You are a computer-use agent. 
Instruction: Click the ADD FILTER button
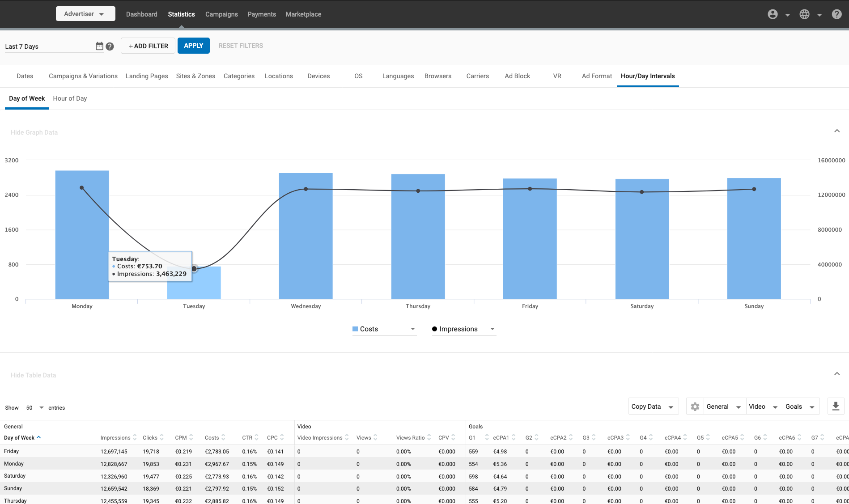click(x=148, y=46)
